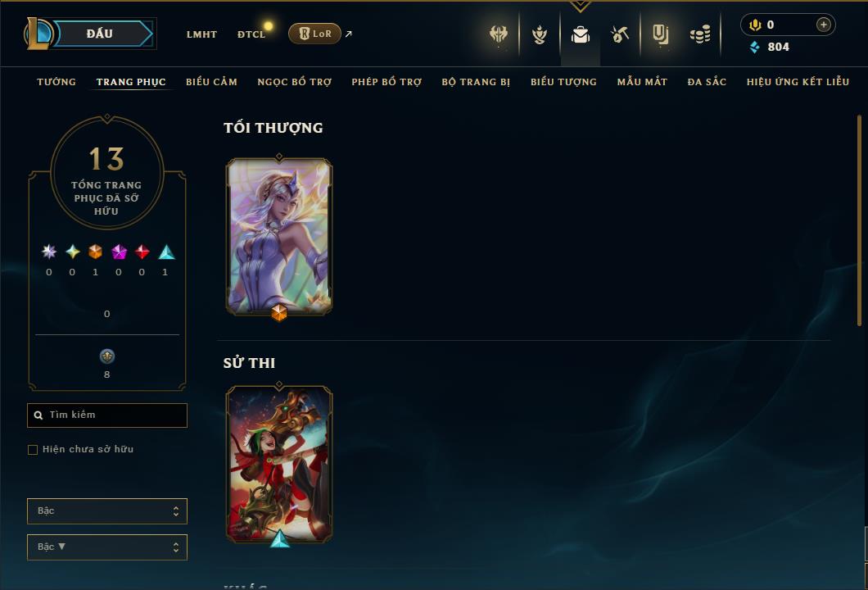This screenshot has height=590, width=868.
Task: Click the teal Epic tier triangle gem
Action: (166, 252)
